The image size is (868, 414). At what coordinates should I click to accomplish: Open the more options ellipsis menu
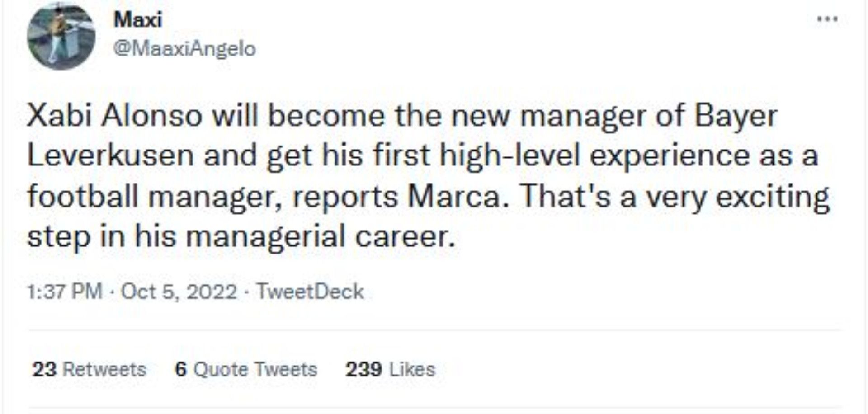[x=828, y=19]
